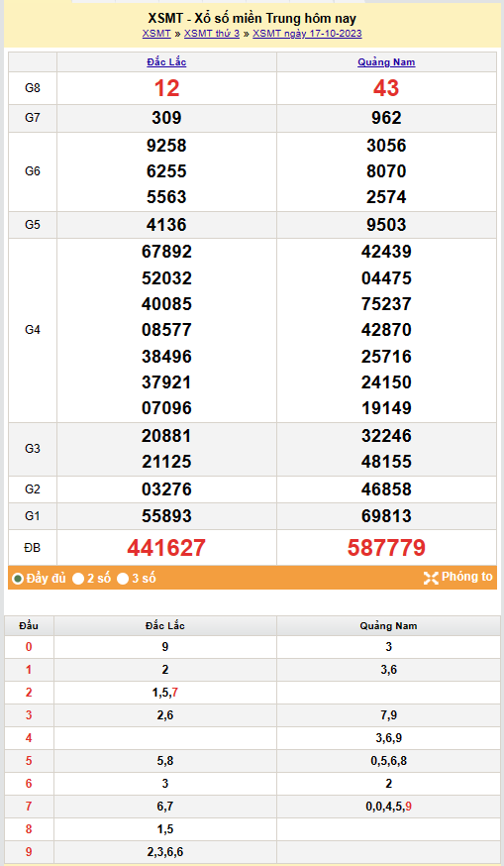Select the 3 số radio option
This screenshot has width=504, height=866.
(x=123, y=579)
